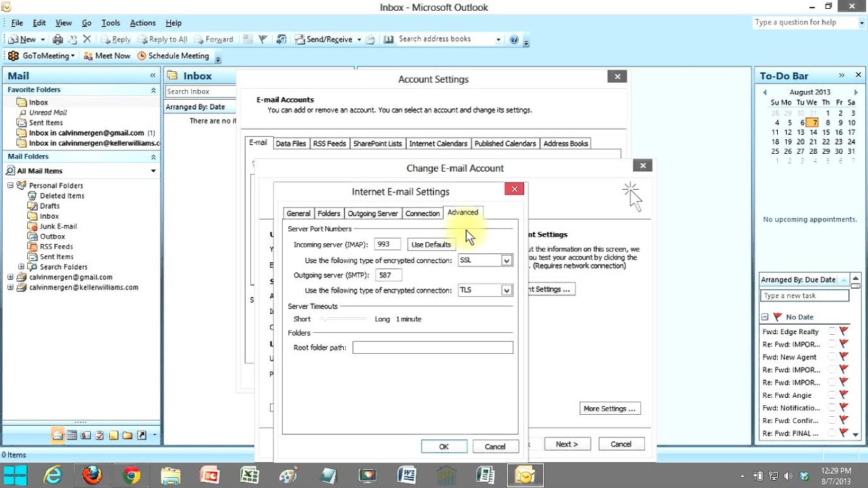Open the outgoing encrypted connection TLS dropdown

pos(507,290)
